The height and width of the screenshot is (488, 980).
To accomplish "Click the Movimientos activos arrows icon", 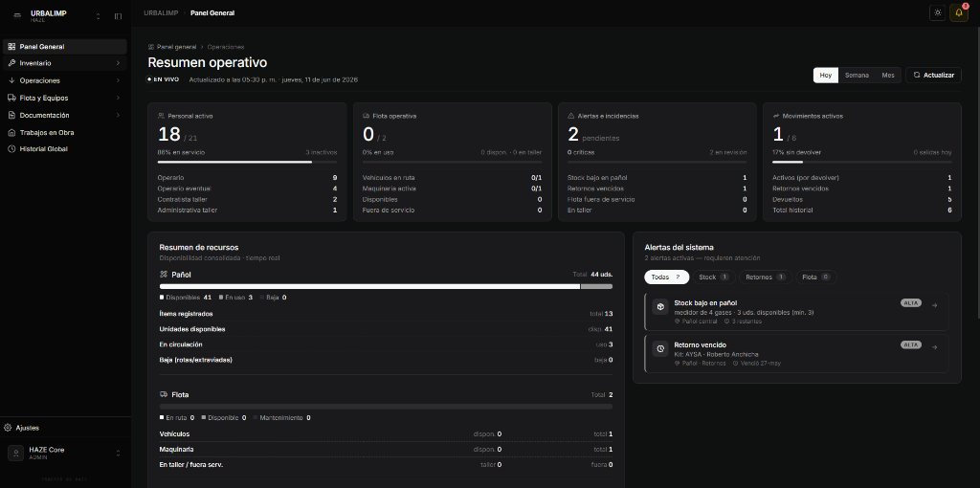I will pos(776,116).
